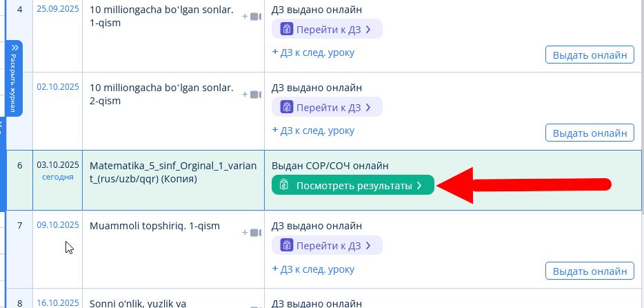This screenshot has height=308, width=644.
Task: Add video to 02.10.2025 lesson
Action: (x=252, y=94)
